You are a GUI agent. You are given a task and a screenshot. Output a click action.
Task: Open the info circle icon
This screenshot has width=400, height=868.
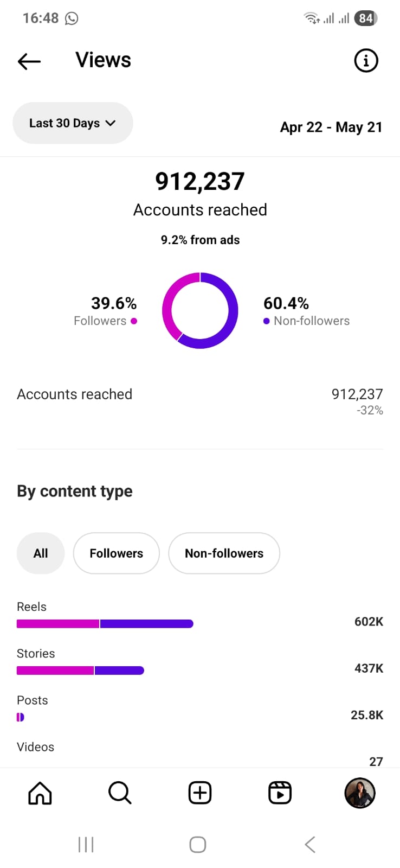(x=366, y=61)
